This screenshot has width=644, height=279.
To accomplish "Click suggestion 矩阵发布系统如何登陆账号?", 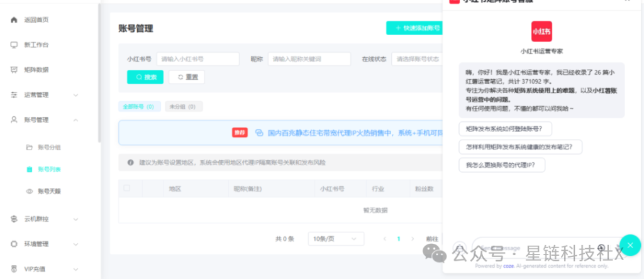I will tap(505, 129).
